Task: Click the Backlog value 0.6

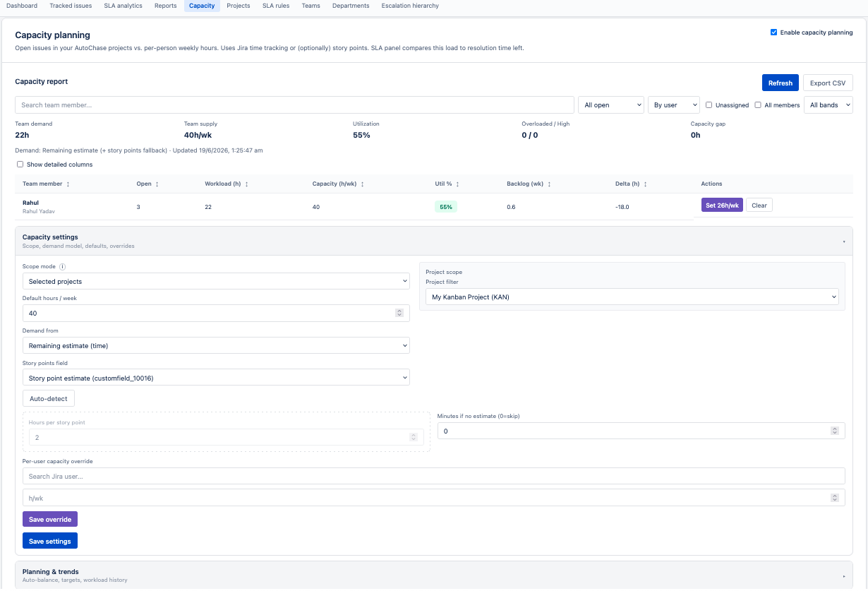Action: 511,207
